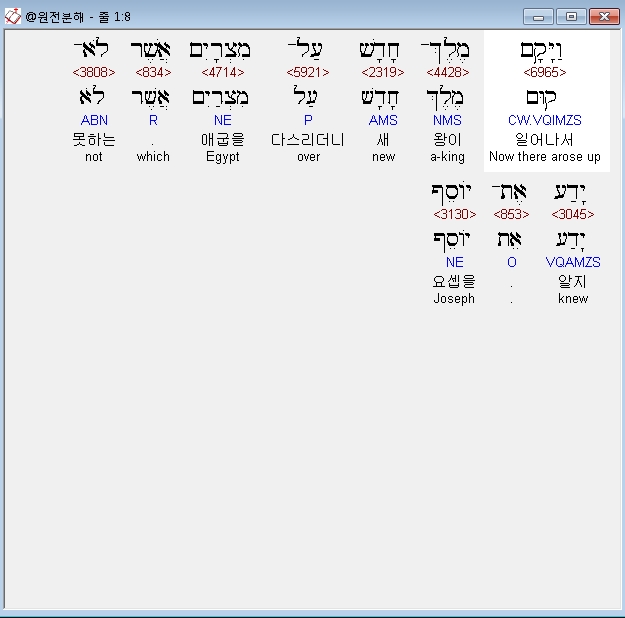Click the Hebrew root above AMS
Screen dimensions: 625x618
click(x=380, y=98)
